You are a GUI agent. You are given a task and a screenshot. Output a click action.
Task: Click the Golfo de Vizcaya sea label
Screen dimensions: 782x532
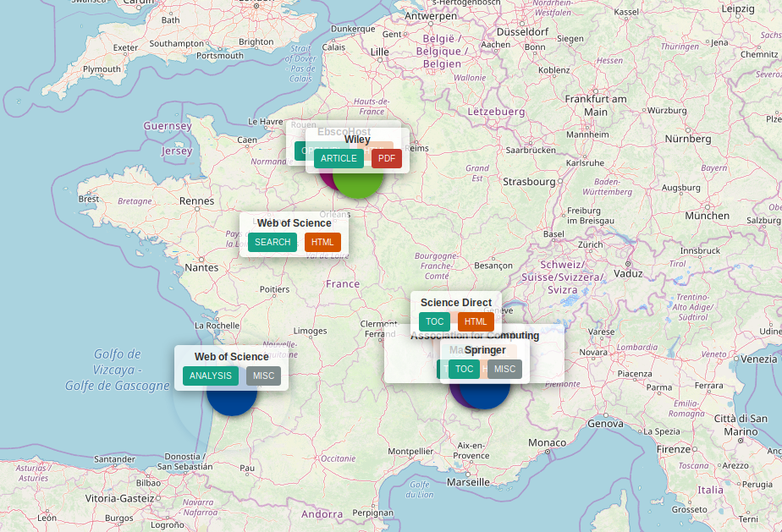[117, 370]
